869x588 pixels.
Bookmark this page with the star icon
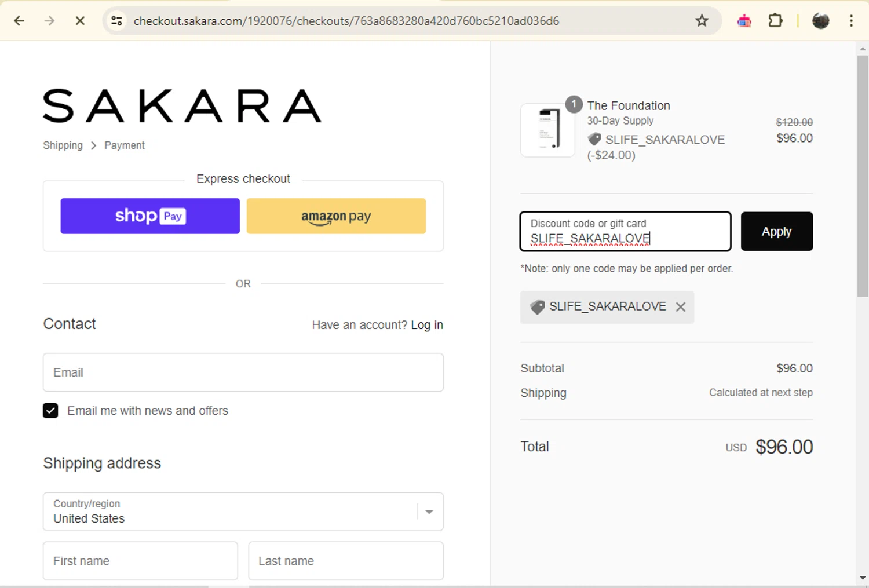(702, 21)
